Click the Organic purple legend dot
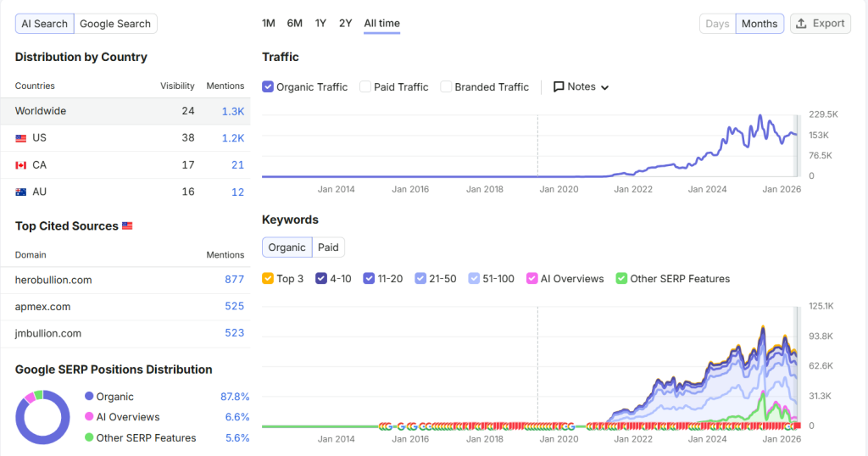Screen dimensions: 868x456 click(x=89, y=396)
